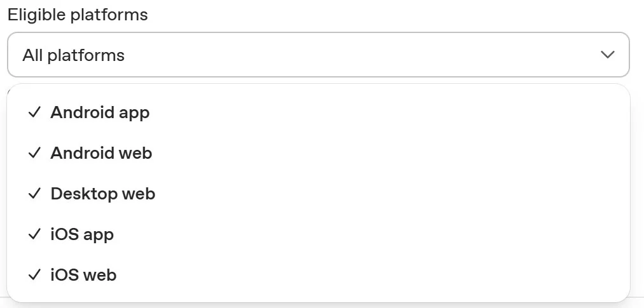Click the iOS web option label
The height and width of the screenshot is (308, 644).
(x=83, y=274)
